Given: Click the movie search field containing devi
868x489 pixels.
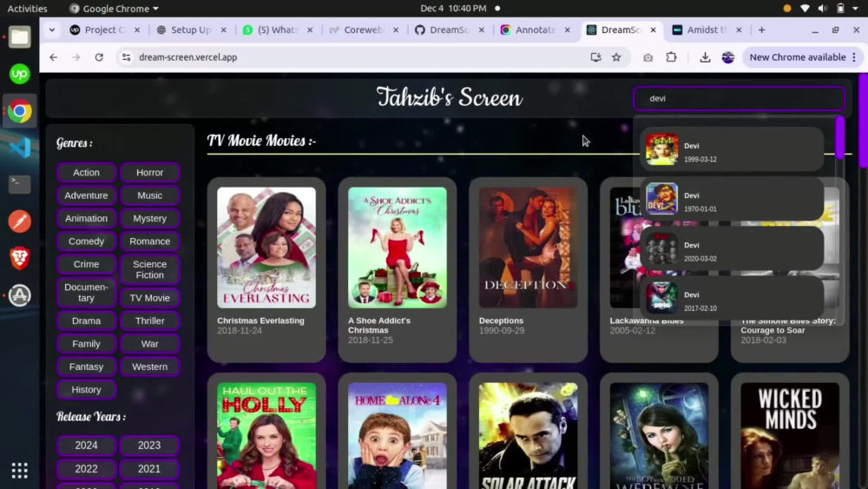Looking at the screenshot, I should pyautogui.click(x=739, y=98).
